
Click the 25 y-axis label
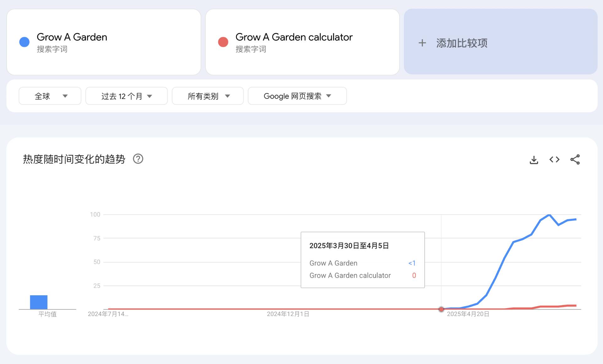point(97,286)
